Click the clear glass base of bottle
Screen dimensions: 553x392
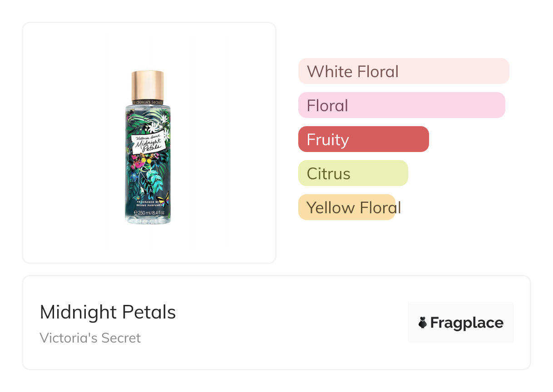148,220
